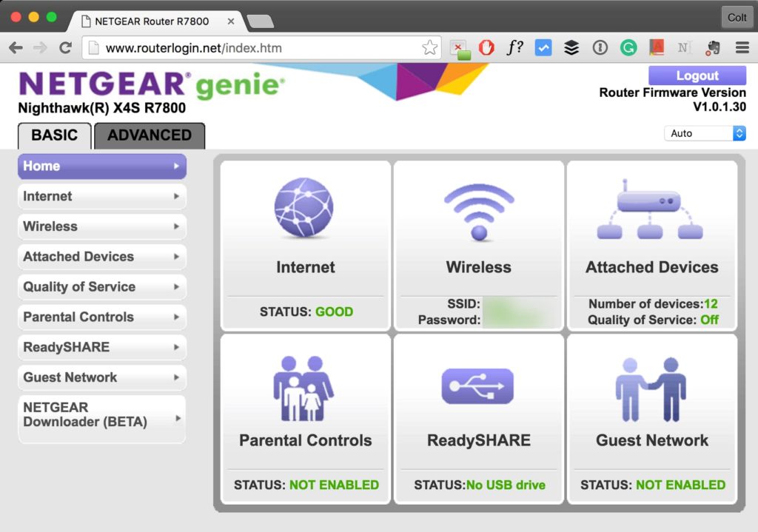Expand the NETGEAR Downloader (BETA) arrow

(x=178, y=419)
